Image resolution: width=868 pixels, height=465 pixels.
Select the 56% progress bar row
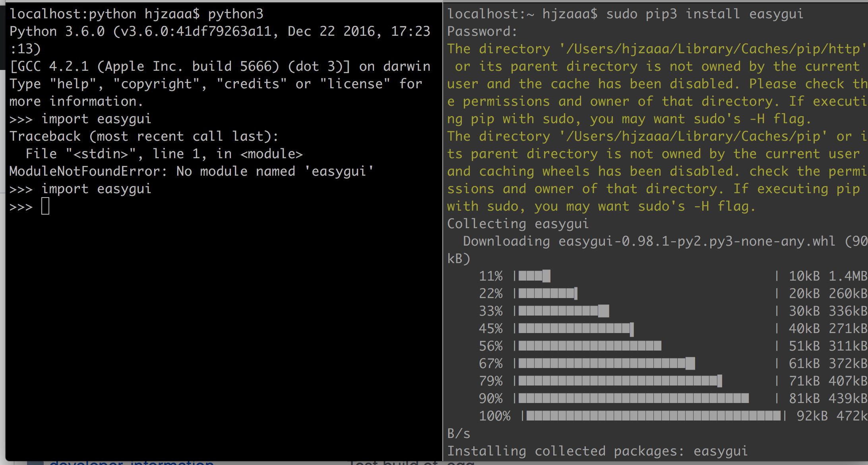coord(590,346)
